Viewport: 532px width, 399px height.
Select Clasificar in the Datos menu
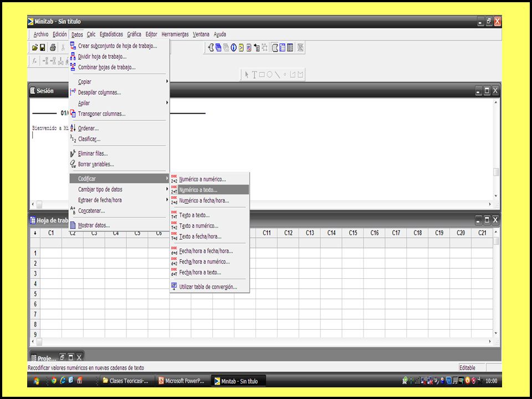(119, 139)
